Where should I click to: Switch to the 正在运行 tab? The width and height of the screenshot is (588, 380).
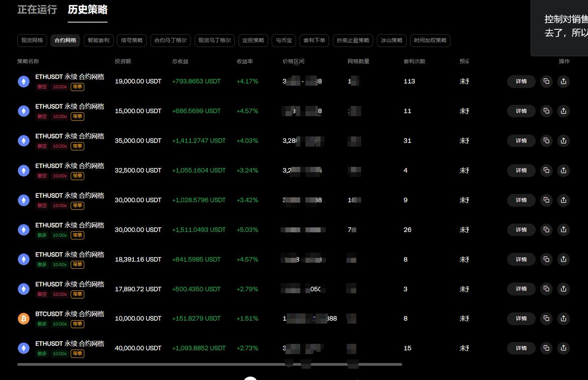[x=37, y=9]
